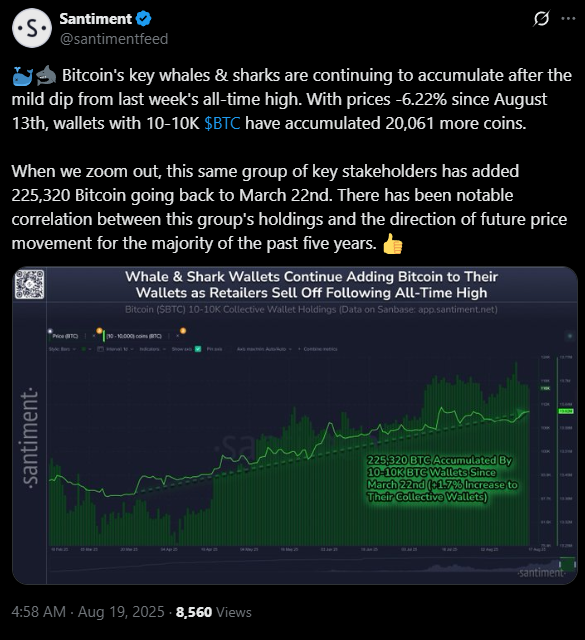Open the three-dot more options menu
Viewport: 585px width, 640px height.
[x=568, y=19]
